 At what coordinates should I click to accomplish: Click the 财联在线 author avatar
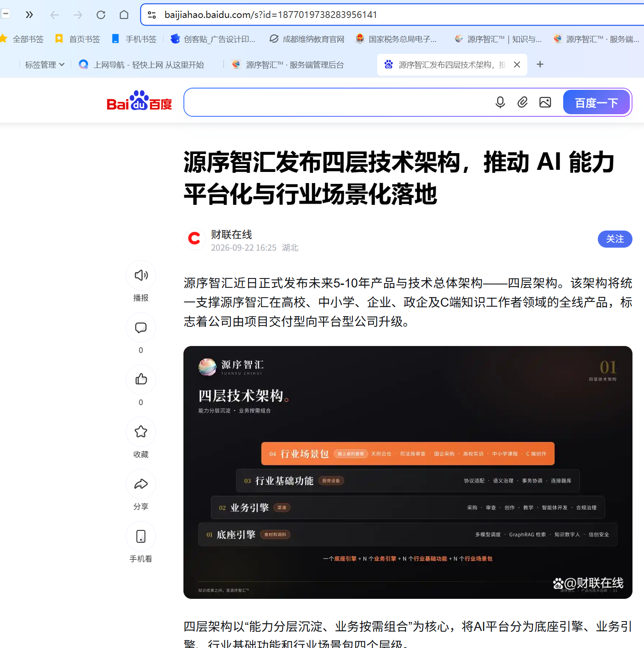tap(195, 239)
